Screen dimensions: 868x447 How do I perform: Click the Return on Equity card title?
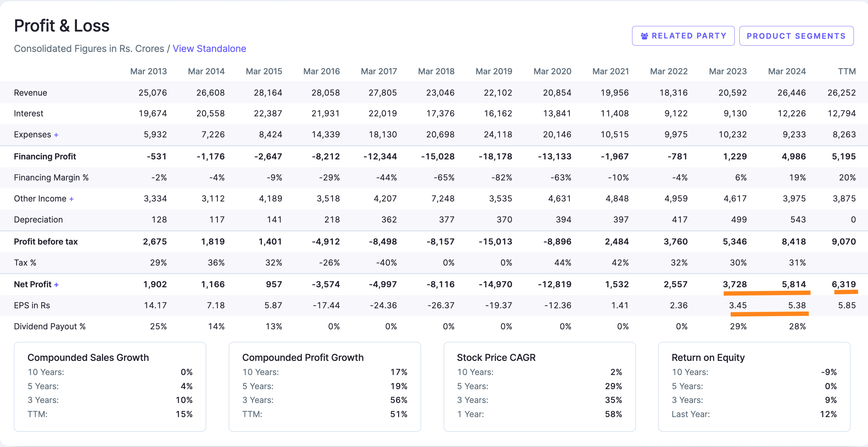pos(708,358)
